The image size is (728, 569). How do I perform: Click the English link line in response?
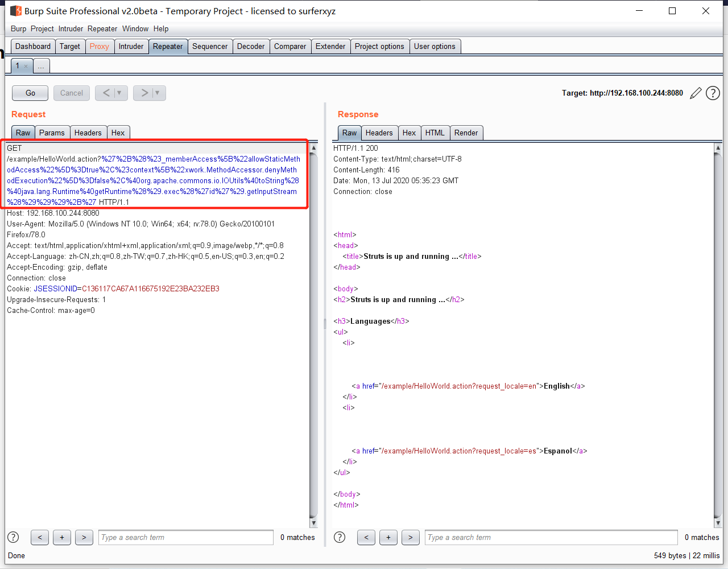(468, 386)
